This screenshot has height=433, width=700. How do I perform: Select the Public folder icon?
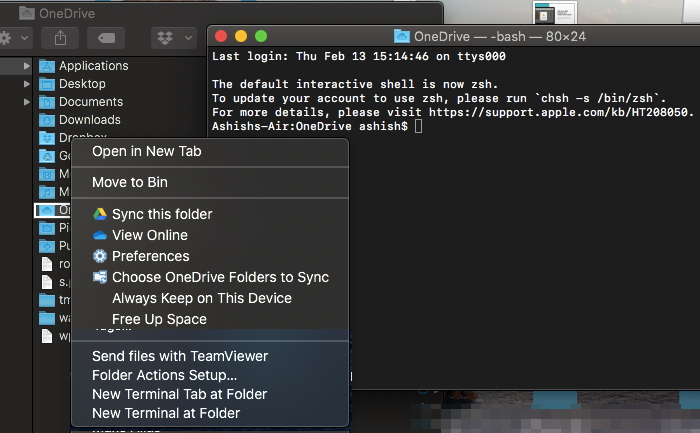tap(47, 246)
